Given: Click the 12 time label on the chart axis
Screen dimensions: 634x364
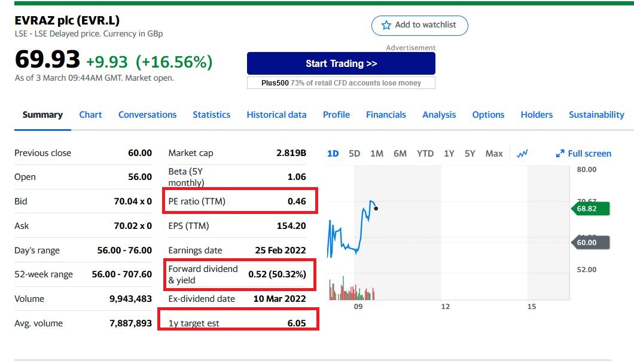Looking at the screenshot, I should [x=445, y=307].
